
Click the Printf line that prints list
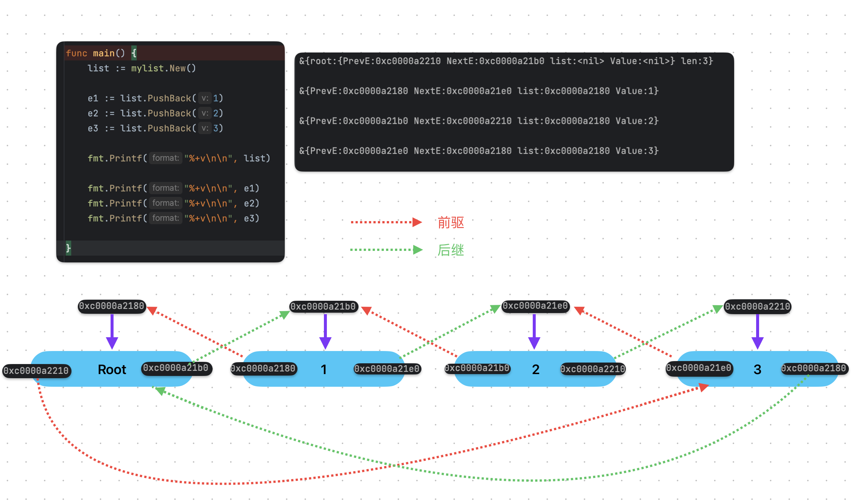[x=179, y=158]
